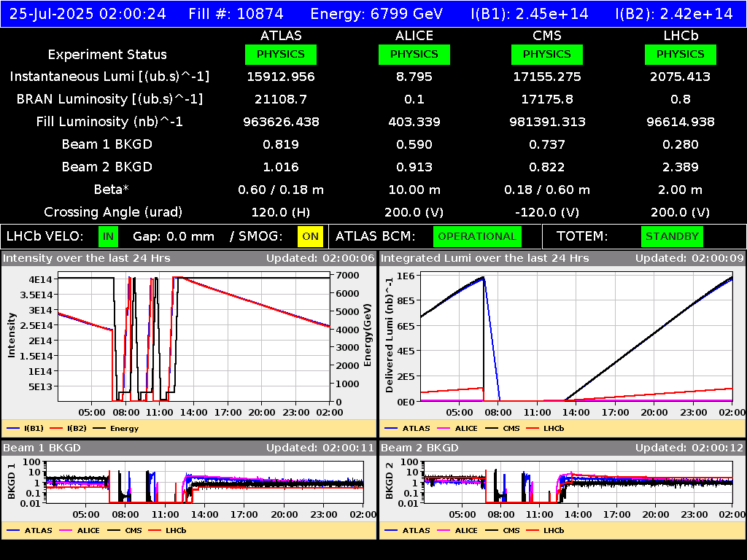Select the LHCb VELO 'IN' indicator

click(108, 237)
